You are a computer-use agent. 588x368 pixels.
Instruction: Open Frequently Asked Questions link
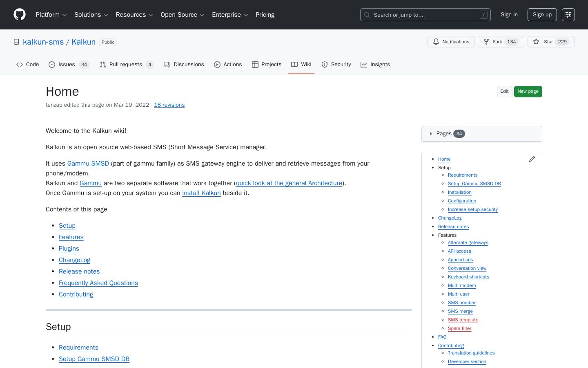(x=98, y=283)
